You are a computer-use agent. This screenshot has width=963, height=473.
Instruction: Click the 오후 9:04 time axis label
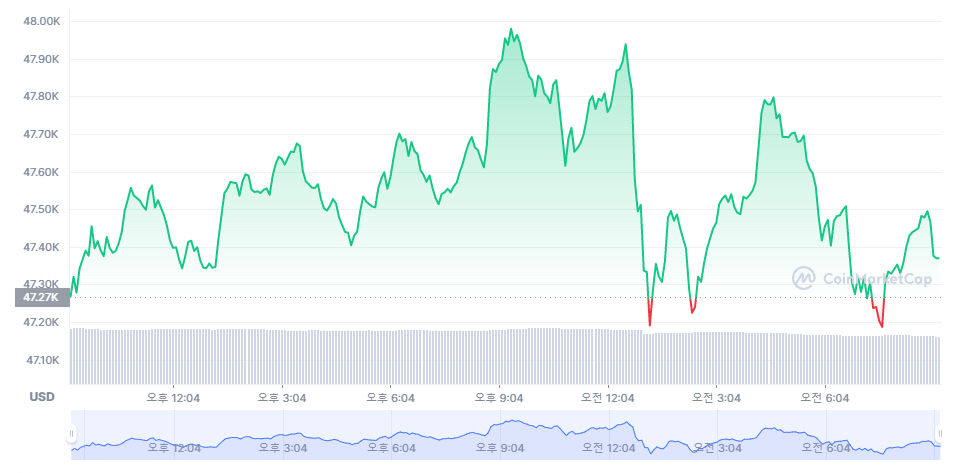(x=499, y=397)
